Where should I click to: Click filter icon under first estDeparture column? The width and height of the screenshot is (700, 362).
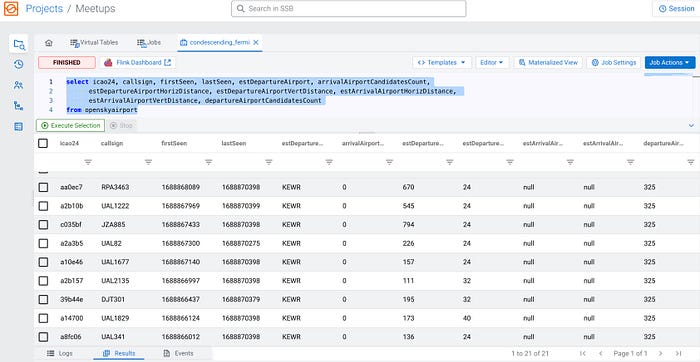tap(329, 162)
